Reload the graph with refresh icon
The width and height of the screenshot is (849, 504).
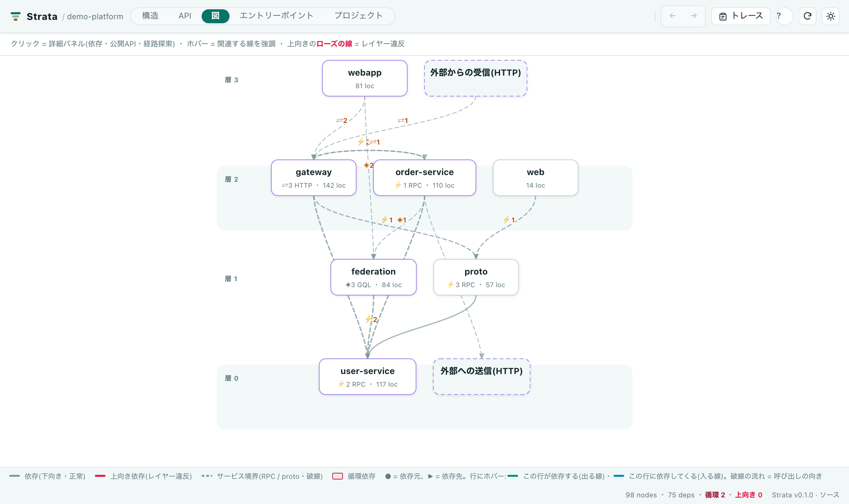tap(807, 16)
